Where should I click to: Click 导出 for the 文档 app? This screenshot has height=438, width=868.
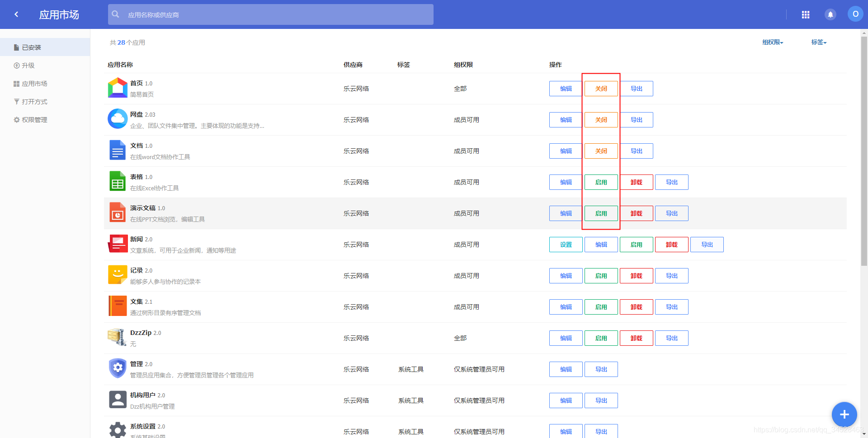636,151
